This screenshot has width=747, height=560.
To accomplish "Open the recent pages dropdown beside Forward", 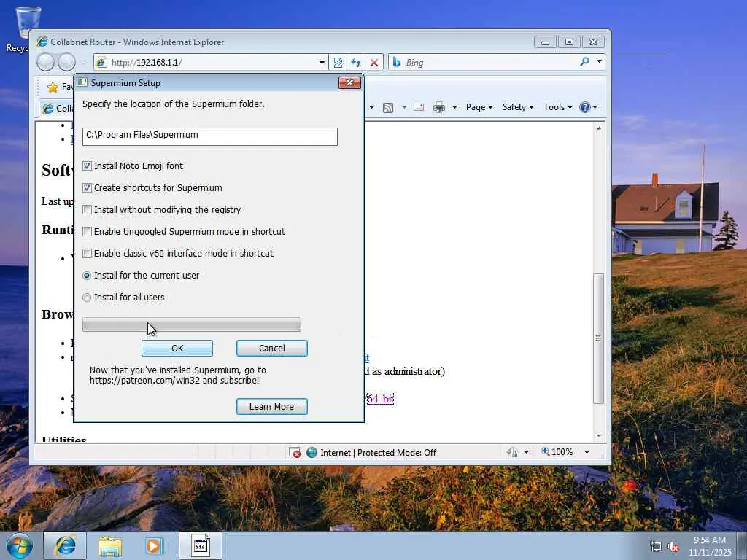I will (x=82, y=63).
